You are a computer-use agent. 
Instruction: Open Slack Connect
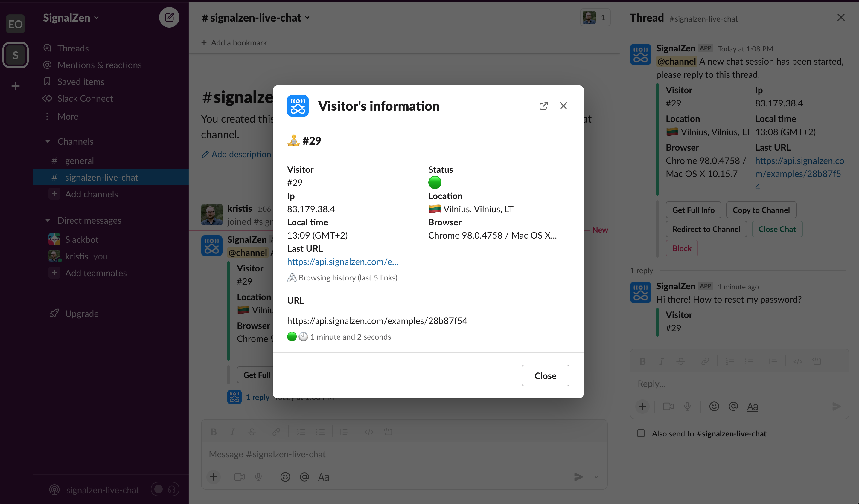[85, 98]
